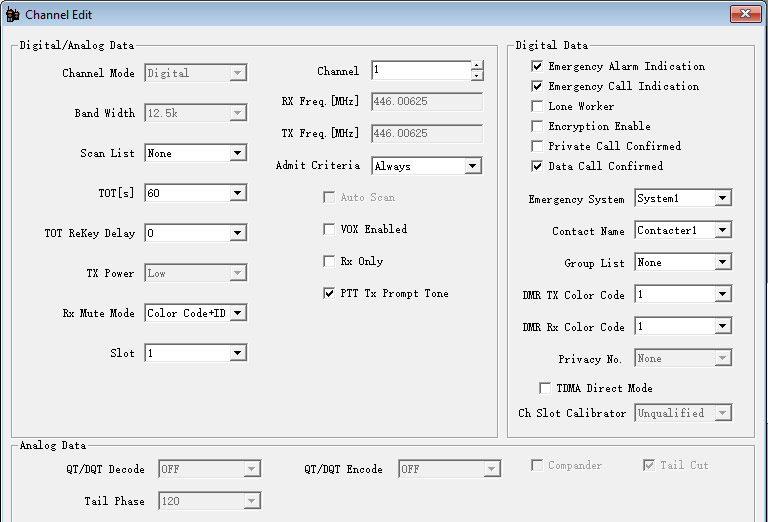Enable VOX Enabled checkbox
Image resolution: width=768 pixels, height=522 pixels.
pyautogui.click(x=329, y=230)
